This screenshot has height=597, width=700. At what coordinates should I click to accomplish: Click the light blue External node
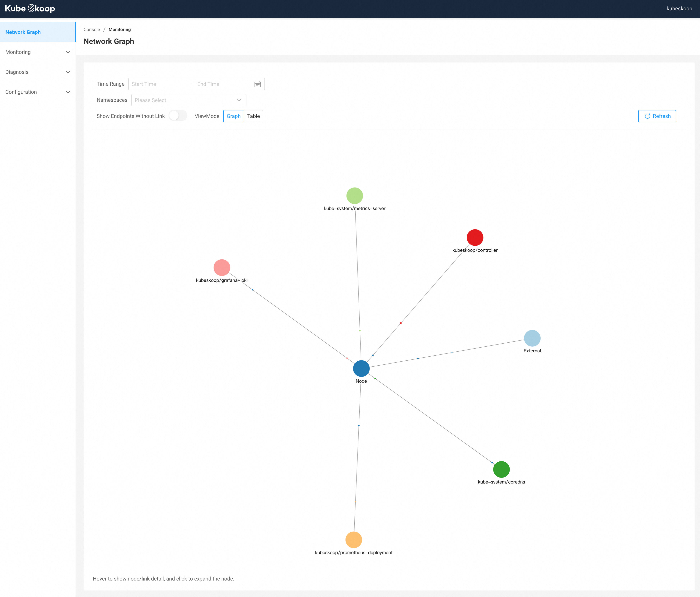click(532, 338)
